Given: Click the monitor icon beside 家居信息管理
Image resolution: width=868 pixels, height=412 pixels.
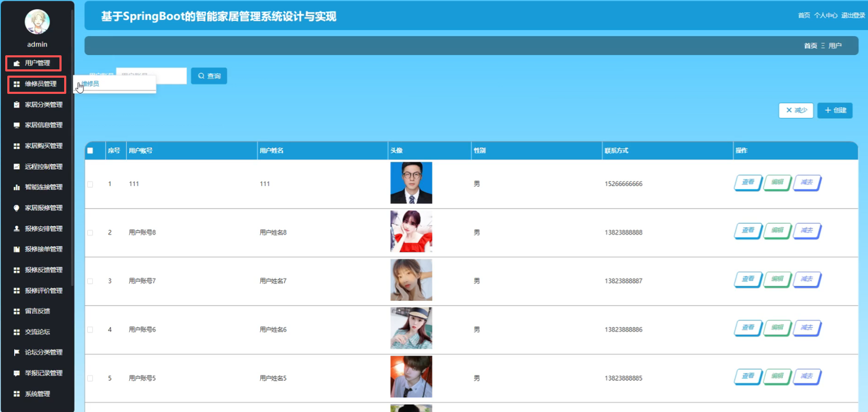Looking at the screenshot, I should (17, 125).
